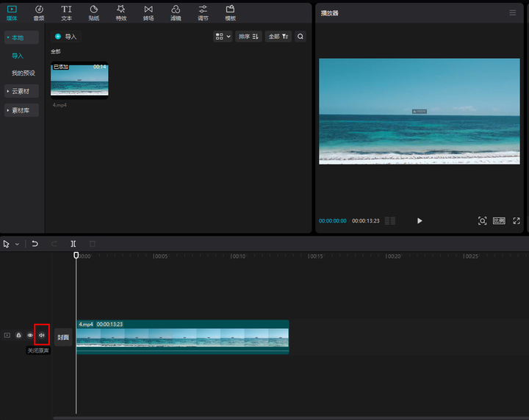Select the 4.mp4 clip on the timeline

click(x=183, y=337)
